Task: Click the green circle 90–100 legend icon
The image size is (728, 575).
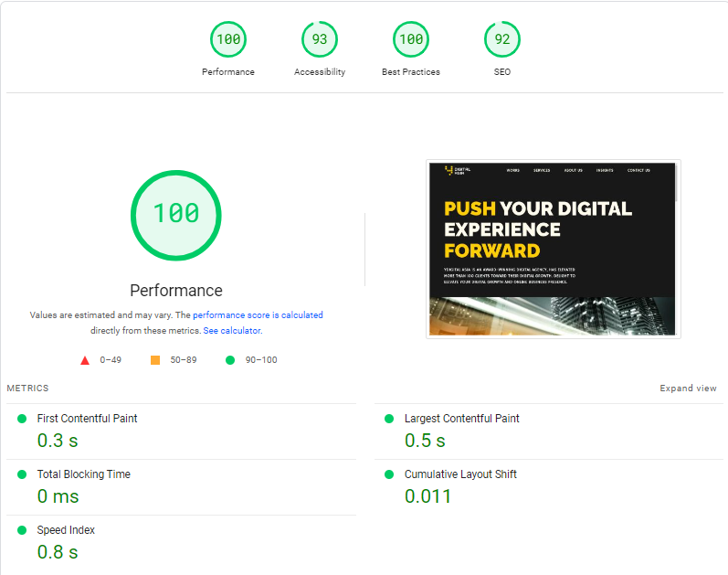Action: pyautogui.click(x=230, y=360)
